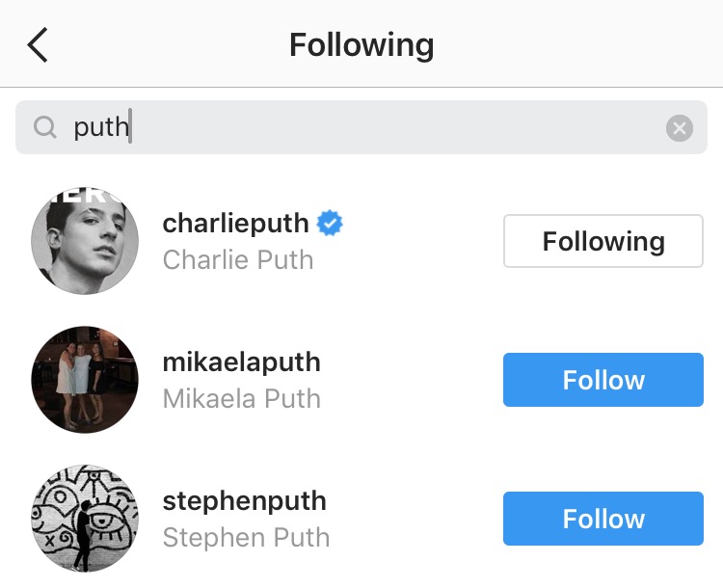Clear the search text with the X icon
Image resolution: width=723 pixels, height=588 pixels.
tap(680, 127)
